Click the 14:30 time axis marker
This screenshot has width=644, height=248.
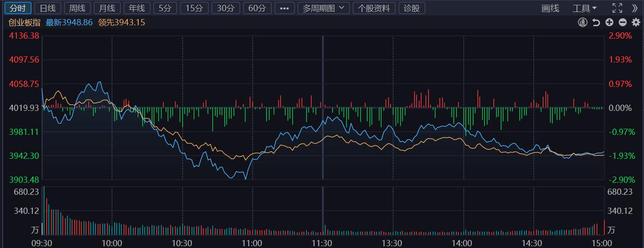(532, 243)
